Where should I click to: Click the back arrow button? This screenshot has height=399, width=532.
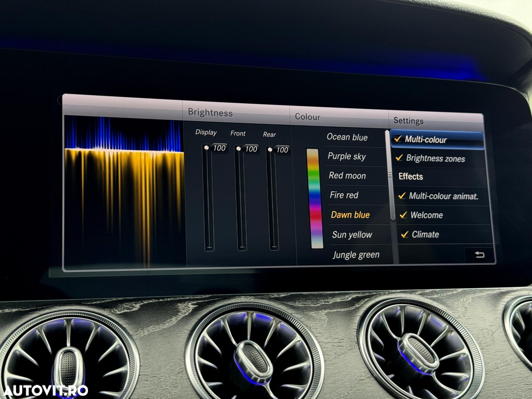point(480,254)
